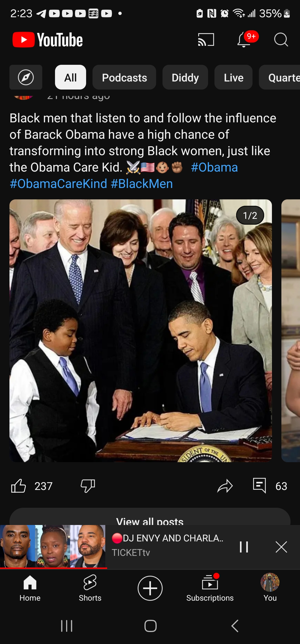Image resolution: width=300 pixels, height=644 pixels.
Task: Open YouTube search magnifier
Action: click(281, 39)
